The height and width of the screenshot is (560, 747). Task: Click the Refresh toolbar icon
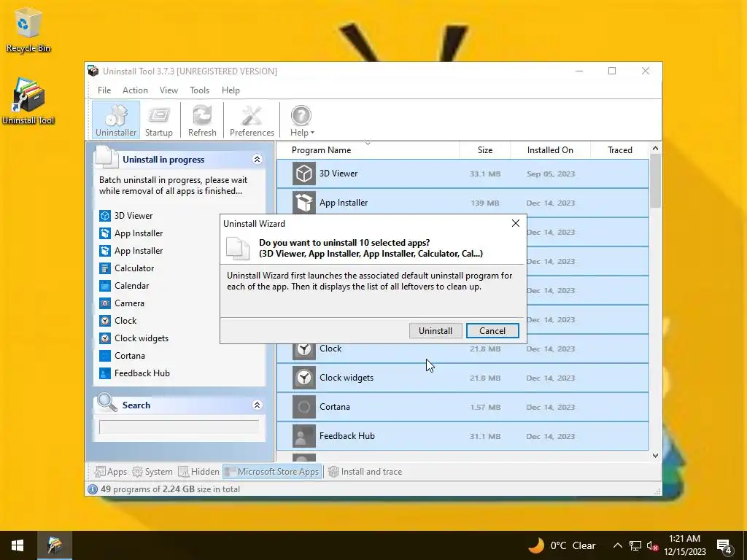pyautogui.click(x=202, y=120)
